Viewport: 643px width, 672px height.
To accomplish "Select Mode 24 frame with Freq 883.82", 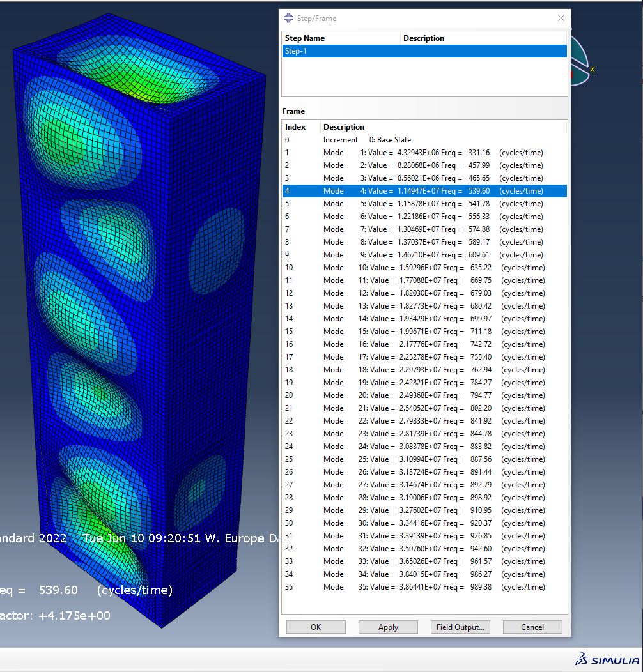I will (x=424, y=446).
